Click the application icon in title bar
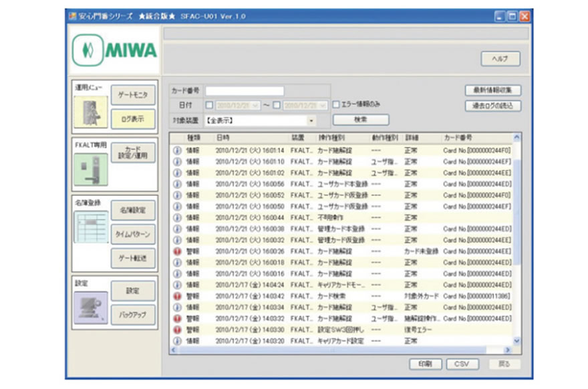Screen dimensions: 588x389 coord(72,16)
